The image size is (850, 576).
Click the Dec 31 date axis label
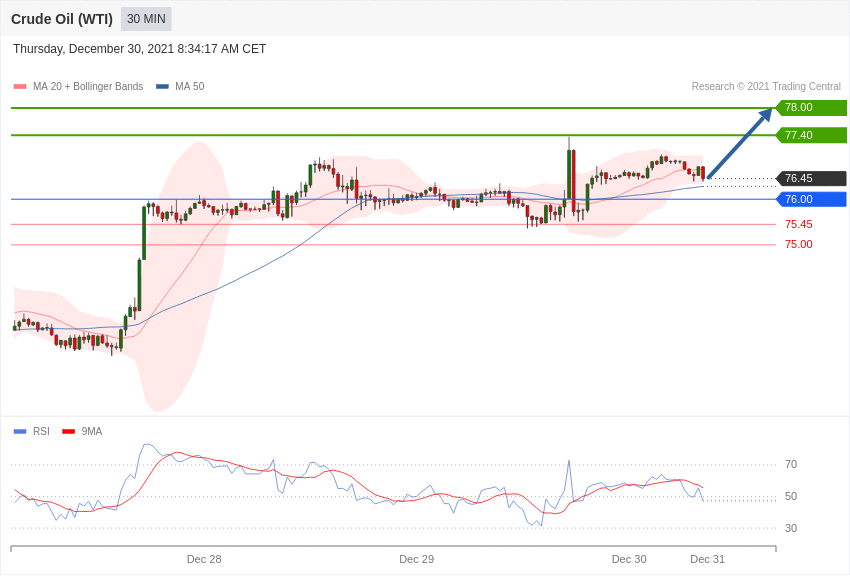click(707, 559)
